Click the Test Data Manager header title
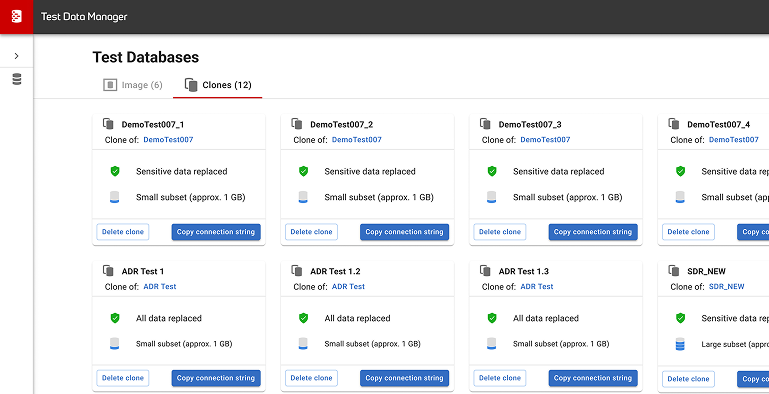The height and width of the screenshot is (394, 769). [84, 17]
